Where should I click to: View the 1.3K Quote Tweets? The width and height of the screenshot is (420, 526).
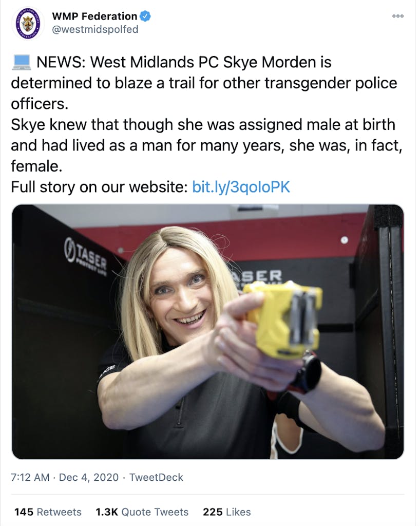[x=142, y=512]
